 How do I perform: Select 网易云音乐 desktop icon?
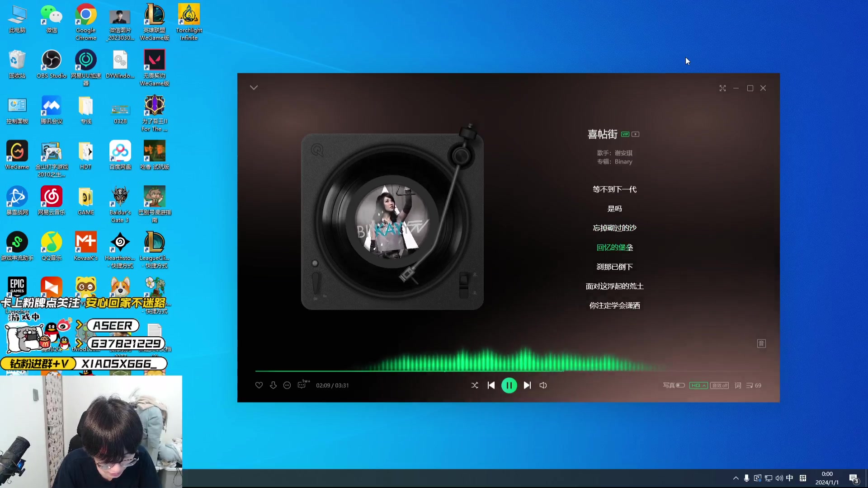point(52,200)
